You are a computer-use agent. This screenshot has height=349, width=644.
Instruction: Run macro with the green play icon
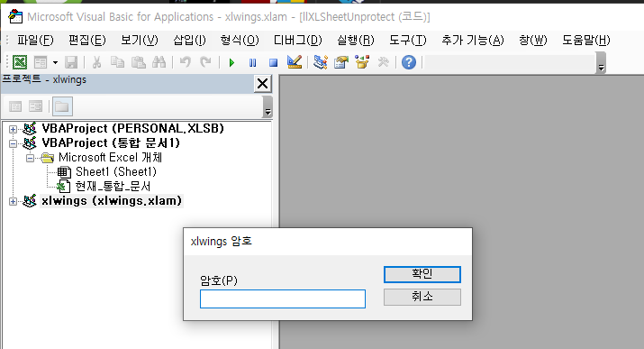click(x=231, y=63)
